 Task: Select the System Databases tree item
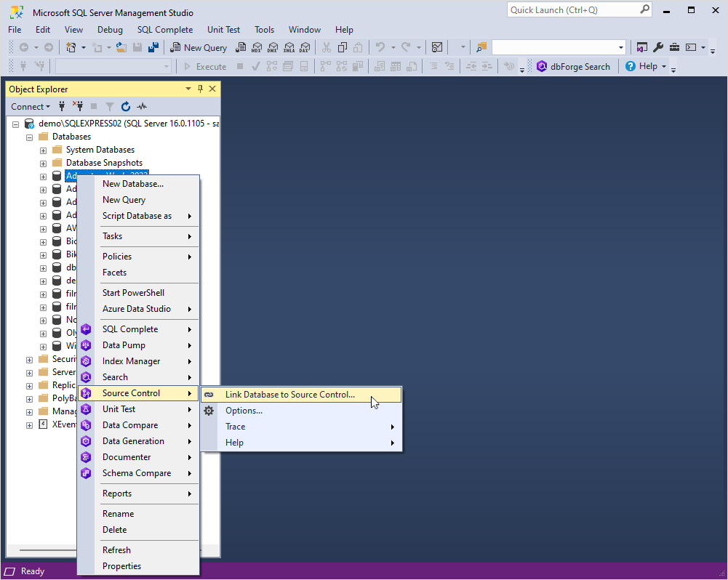[x=100, y=150]
